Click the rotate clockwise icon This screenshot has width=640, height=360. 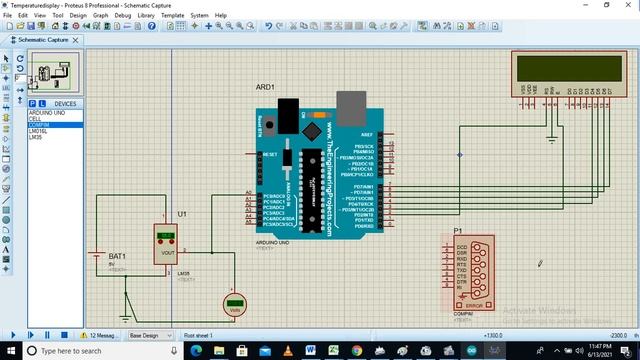coord(20,59)
